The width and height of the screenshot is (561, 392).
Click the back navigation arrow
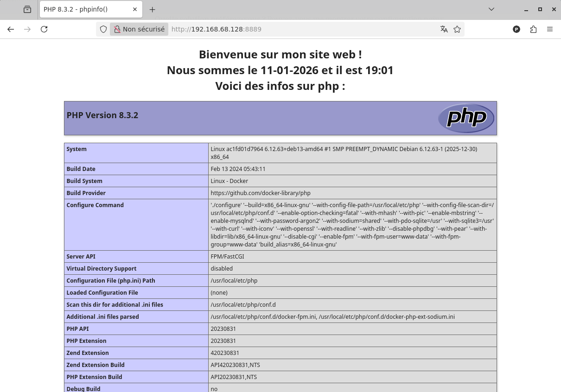[x=11, y=29]
